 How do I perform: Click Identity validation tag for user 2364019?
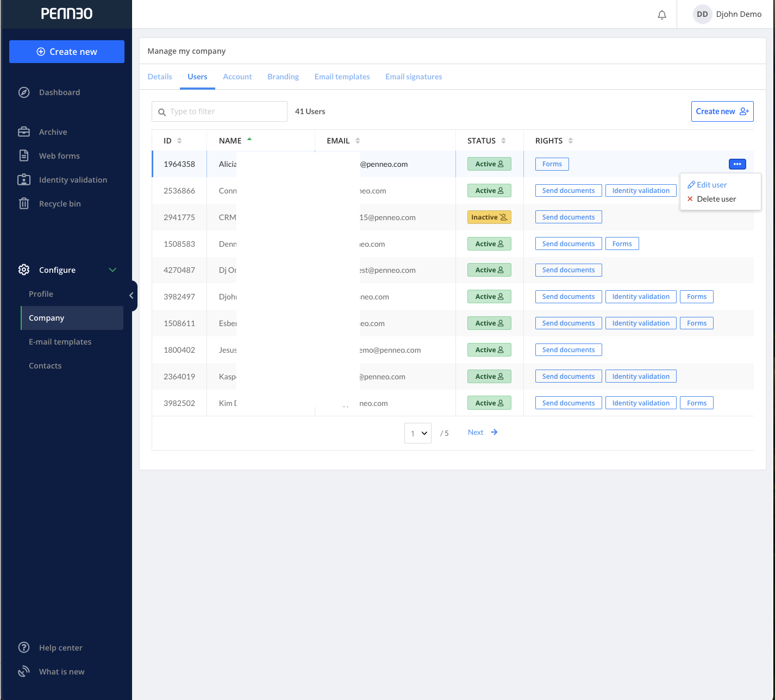click(641, 377)
